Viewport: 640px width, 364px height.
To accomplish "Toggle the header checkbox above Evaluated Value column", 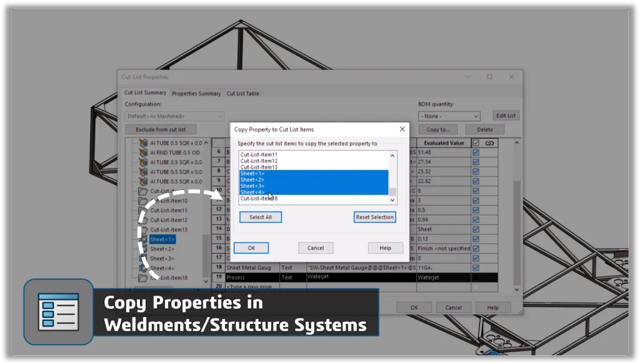I will [x=476, y=143].
